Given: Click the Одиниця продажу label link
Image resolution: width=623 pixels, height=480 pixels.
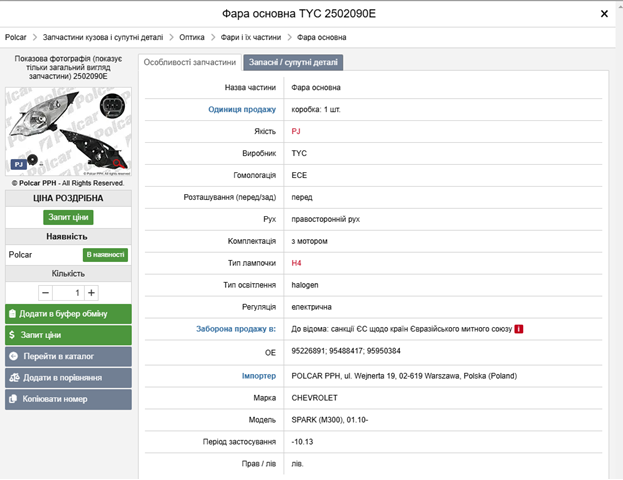Looking at the screenshot, I should (242, 109).
